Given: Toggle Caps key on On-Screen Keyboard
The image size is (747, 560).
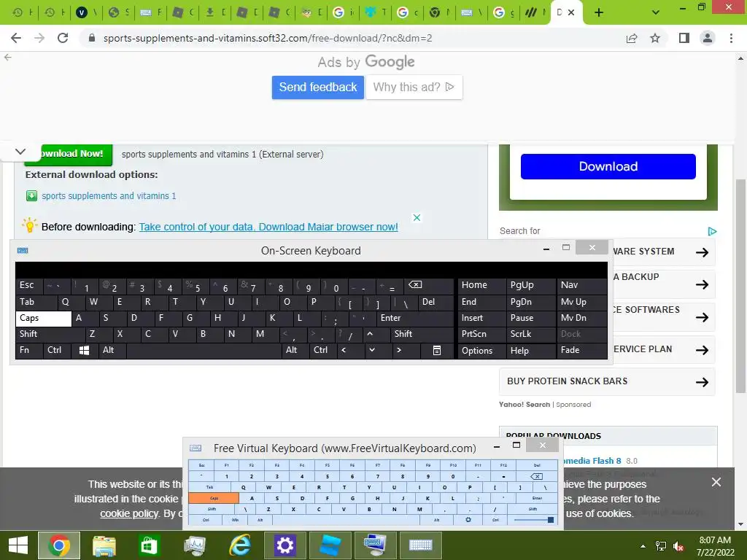Looking at the screenshot, I should click(x=43, y=318).
